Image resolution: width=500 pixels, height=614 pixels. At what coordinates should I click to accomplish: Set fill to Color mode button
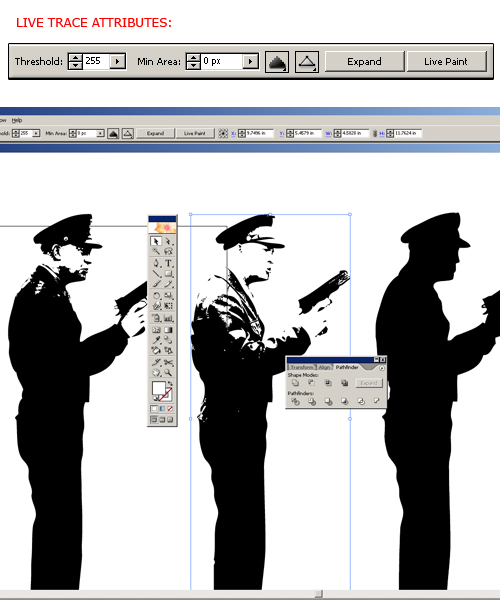(x=154, y=408)
